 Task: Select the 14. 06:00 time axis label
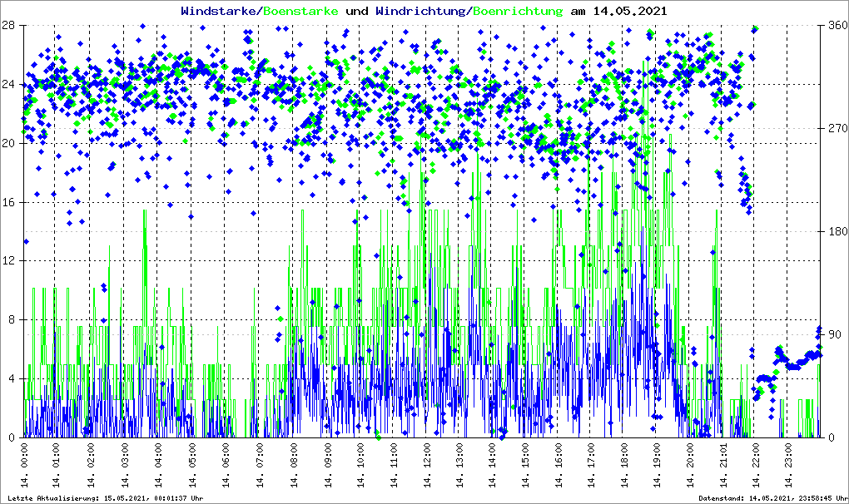point(226,466)
